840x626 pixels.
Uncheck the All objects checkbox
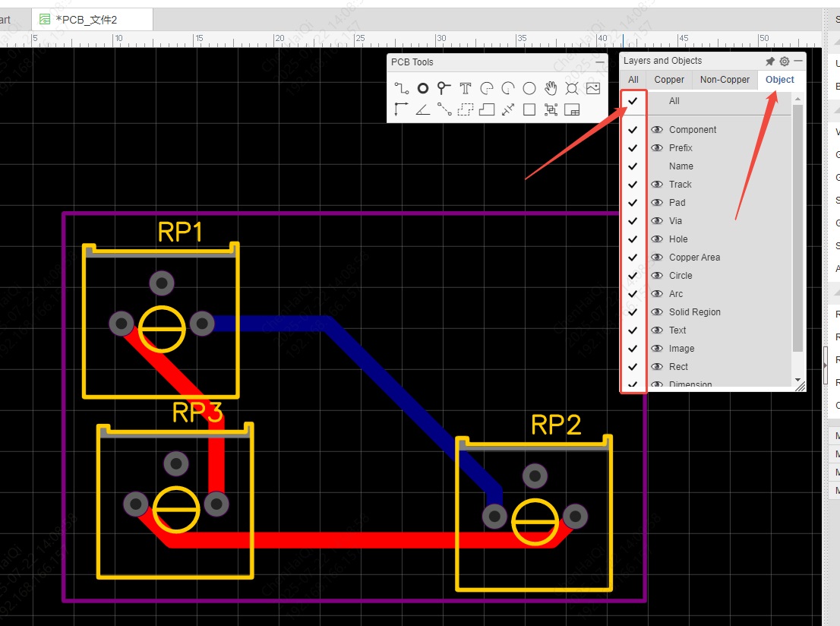633,101
